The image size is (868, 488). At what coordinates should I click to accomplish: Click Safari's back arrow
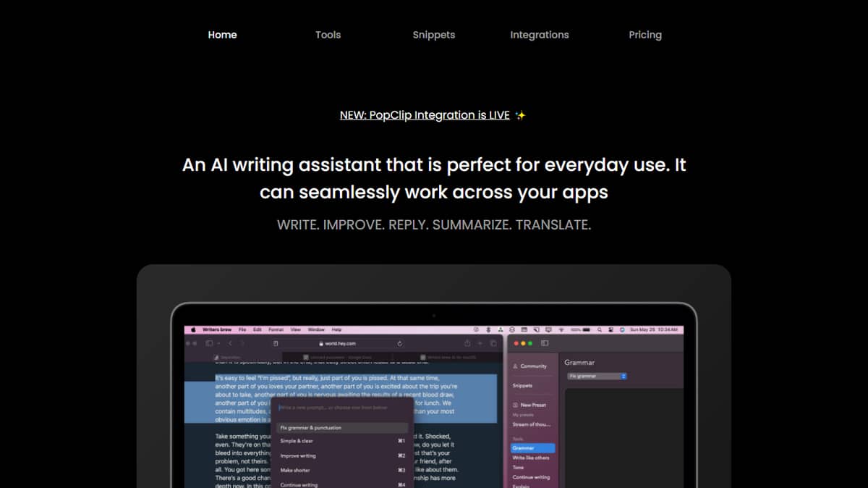(x=230, y=343)
